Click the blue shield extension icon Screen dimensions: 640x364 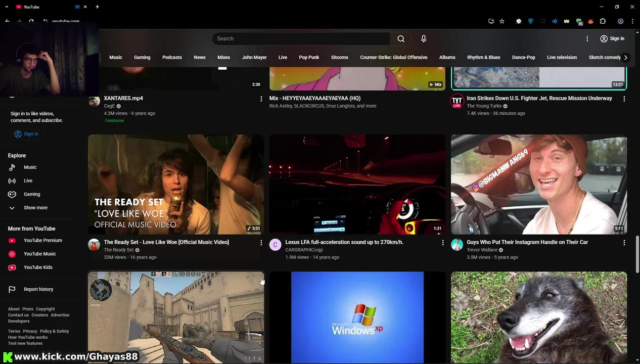(530, 21)
